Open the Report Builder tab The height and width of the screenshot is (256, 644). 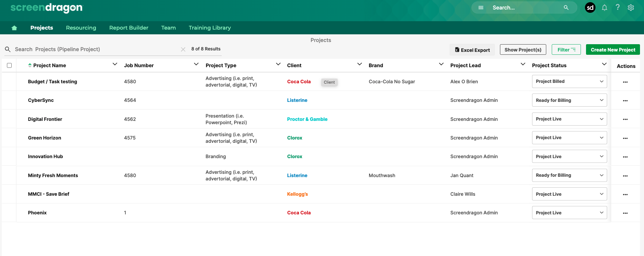click(129, 28)
